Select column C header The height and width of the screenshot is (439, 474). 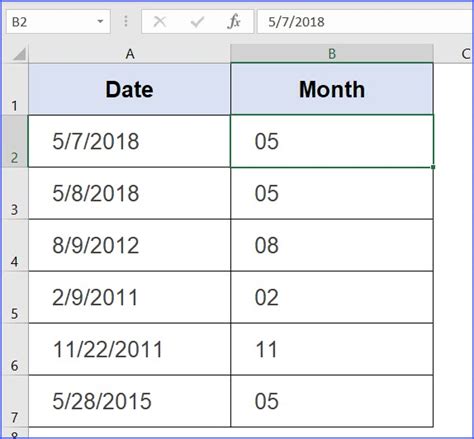click(x=454, y=54)
